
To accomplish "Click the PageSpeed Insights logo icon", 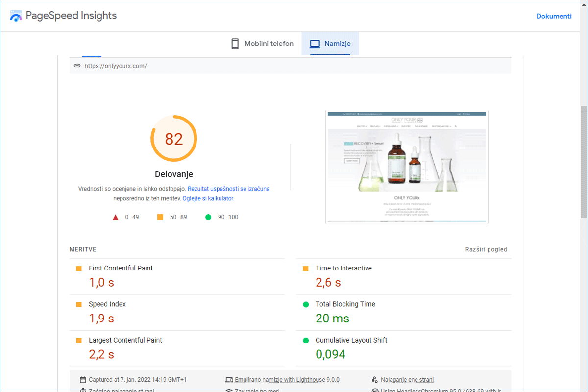I will pyautogui.click(x=16, y=16).
